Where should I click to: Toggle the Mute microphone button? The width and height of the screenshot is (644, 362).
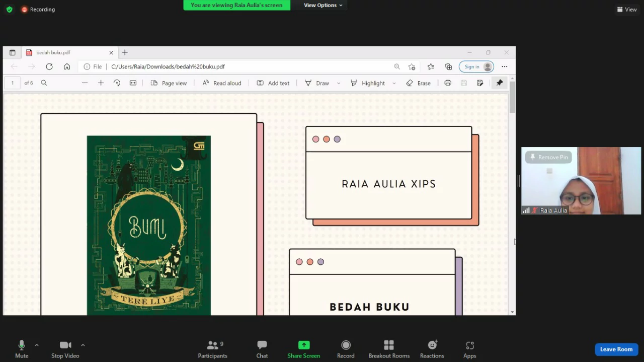tap(22, 349)
